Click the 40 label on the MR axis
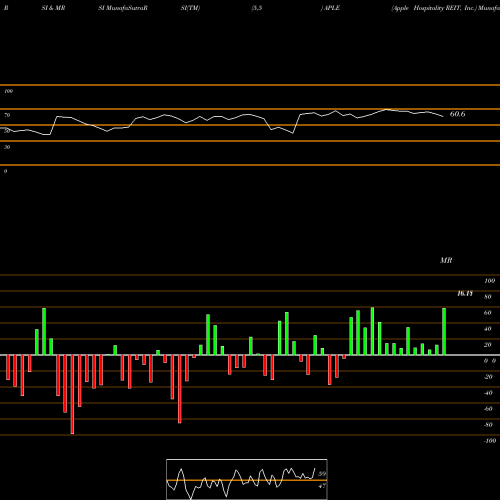This screenshot has width=500, height=500. pos(488,329)
